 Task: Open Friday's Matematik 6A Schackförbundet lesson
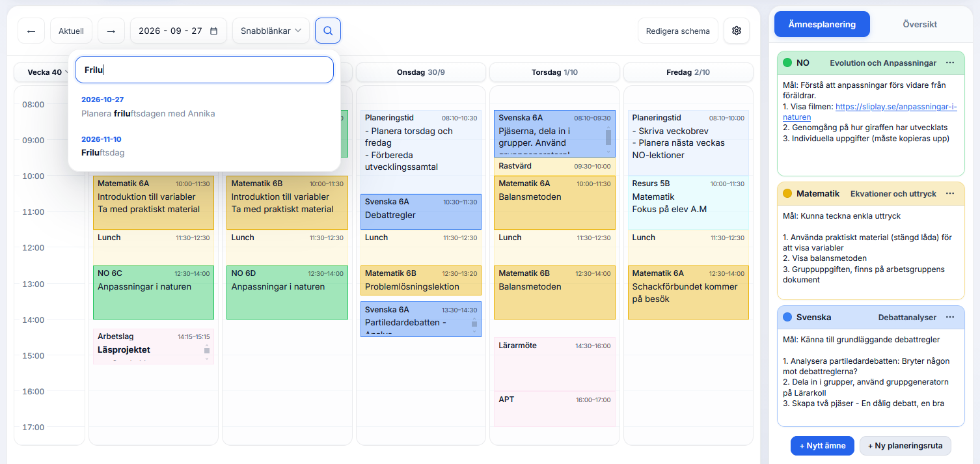tap(688, 292)
